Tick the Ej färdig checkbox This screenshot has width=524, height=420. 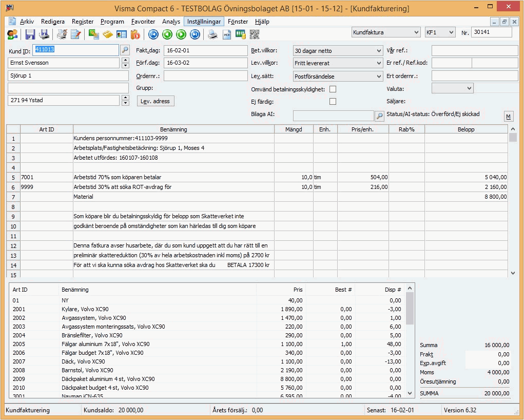(333, 102)
